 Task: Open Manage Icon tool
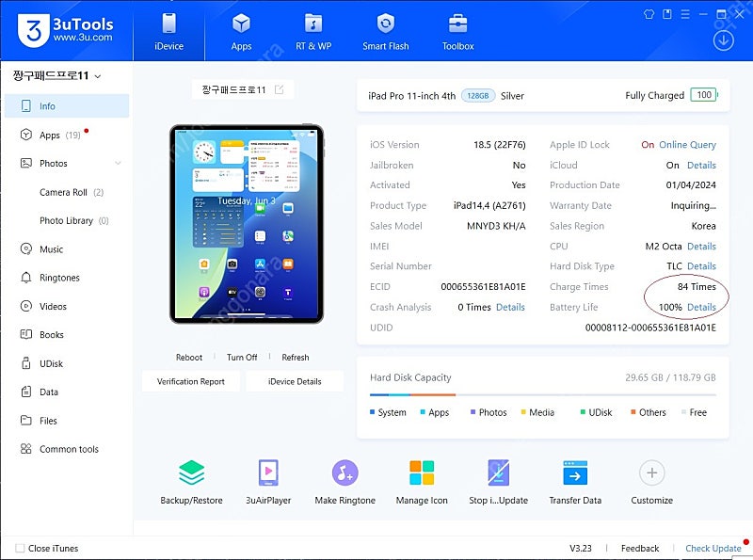[422, 482]
